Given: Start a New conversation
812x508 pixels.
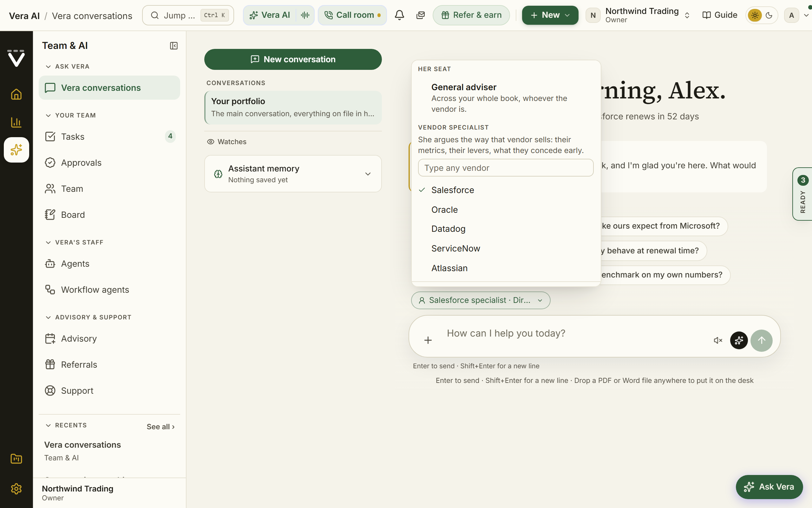Looking at the screenshot, I should pyautogui.click(x=293, y=59).
